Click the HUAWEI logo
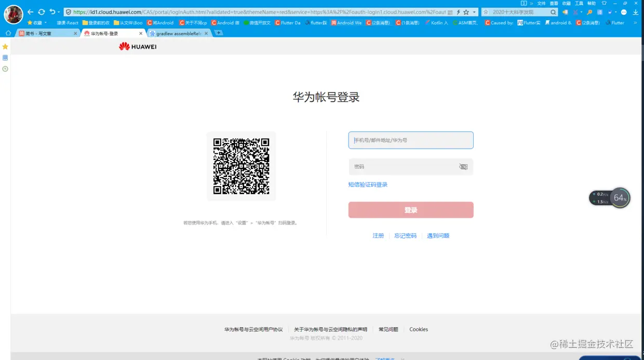 click(138, 46)
